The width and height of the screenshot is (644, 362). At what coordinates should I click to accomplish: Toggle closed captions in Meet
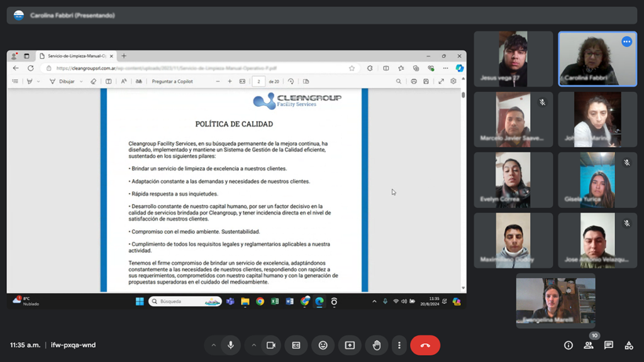(296, 345)
